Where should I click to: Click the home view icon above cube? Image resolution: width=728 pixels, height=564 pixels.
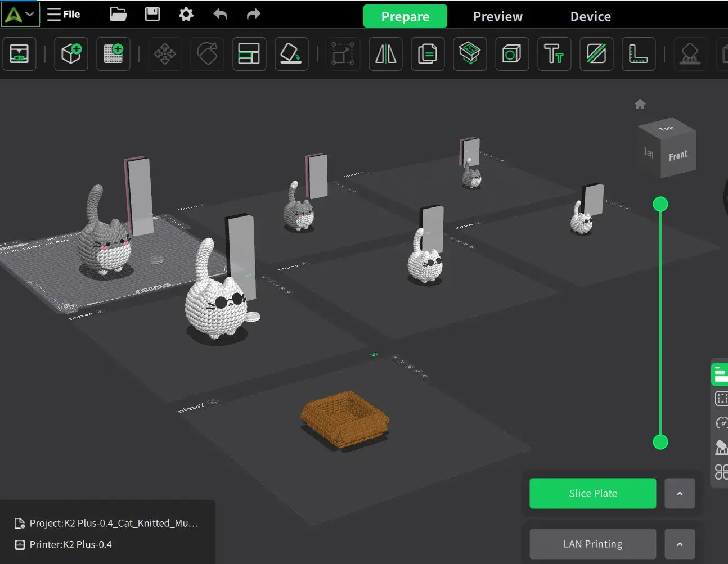click(640, 104)
